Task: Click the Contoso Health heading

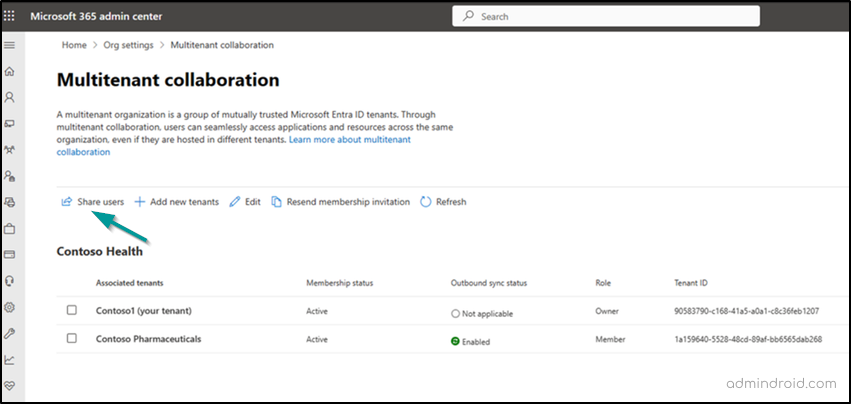Action: (x=100, y=251)
